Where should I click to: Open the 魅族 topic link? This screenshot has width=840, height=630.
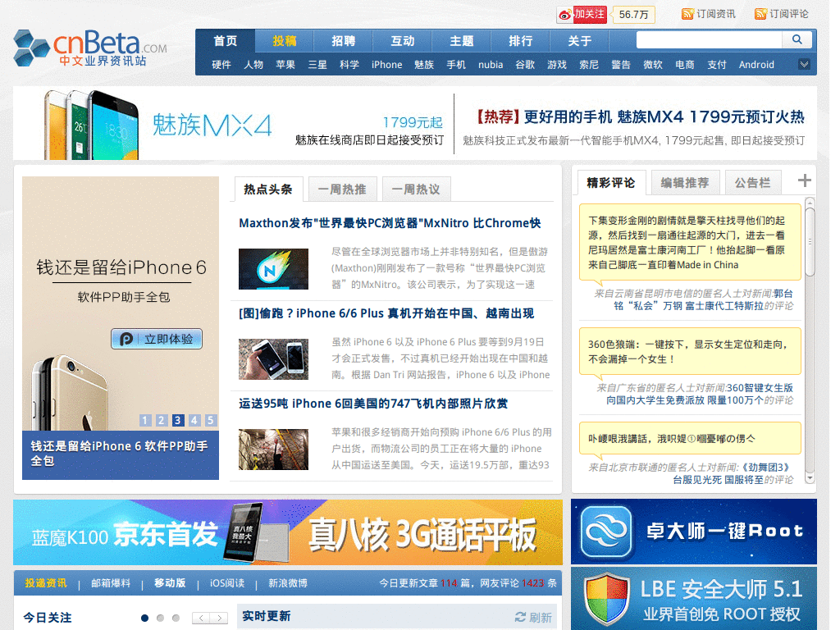coord(424,64)
